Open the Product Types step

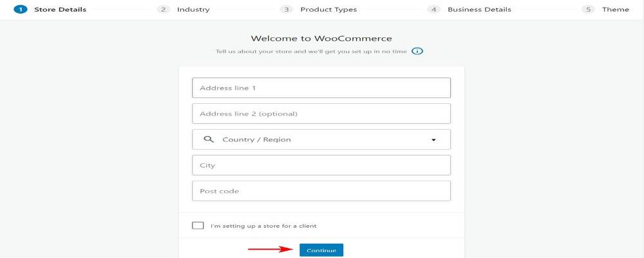328,10
